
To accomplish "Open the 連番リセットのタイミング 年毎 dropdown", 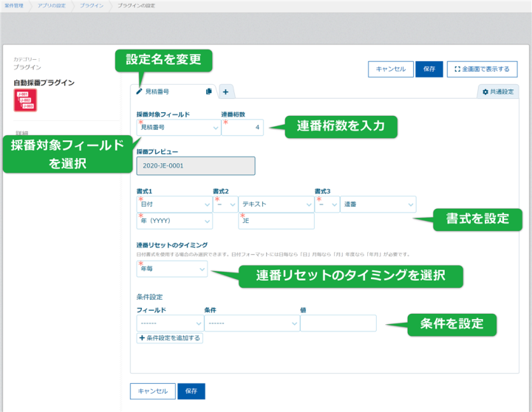I will click(x=171, y=269).
